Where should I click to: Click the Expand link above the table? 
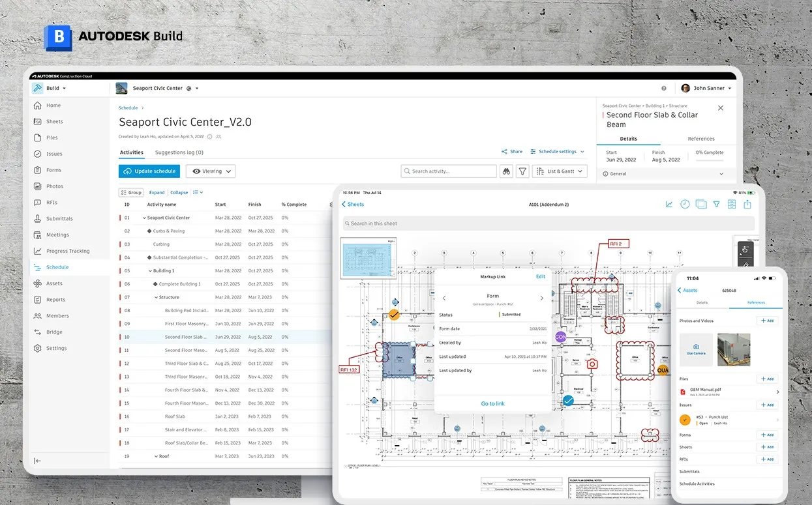click(x=157, y=192)
